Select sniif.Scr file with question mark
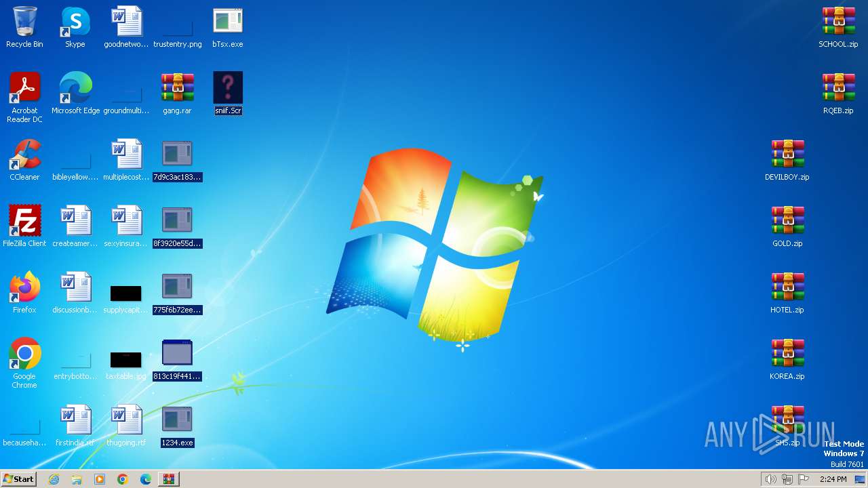The width and height of the screenshot is (868, 488). click(x=228, y=94)
